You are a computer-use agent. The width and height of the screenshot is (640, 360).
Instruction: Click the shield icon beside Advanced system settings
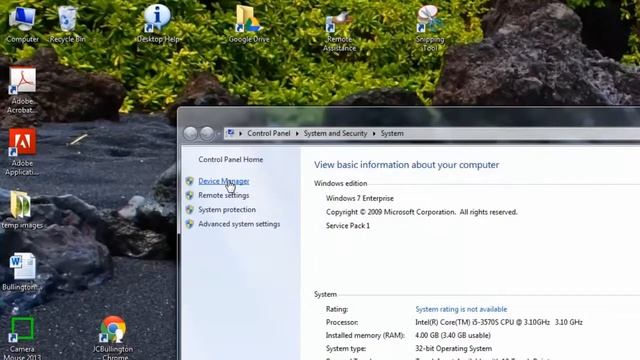point(189,224)
